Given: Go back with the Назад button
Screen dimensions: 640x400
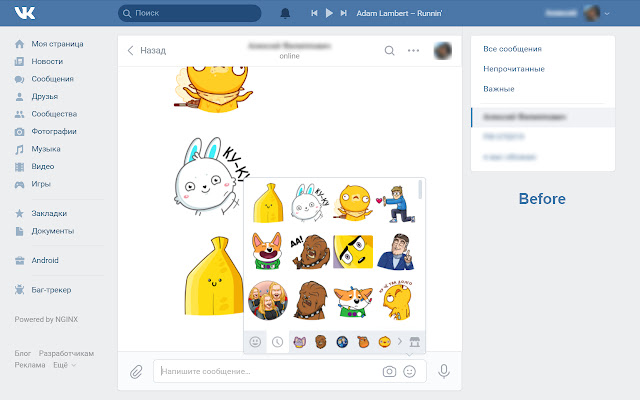Looking at the screenshot, I should pos(147,50).
